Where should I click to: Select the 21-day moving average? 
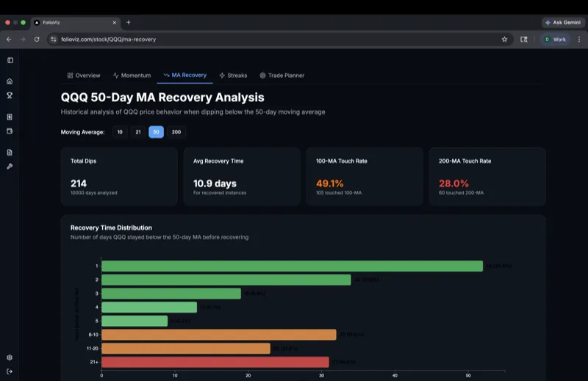[138, 132]
